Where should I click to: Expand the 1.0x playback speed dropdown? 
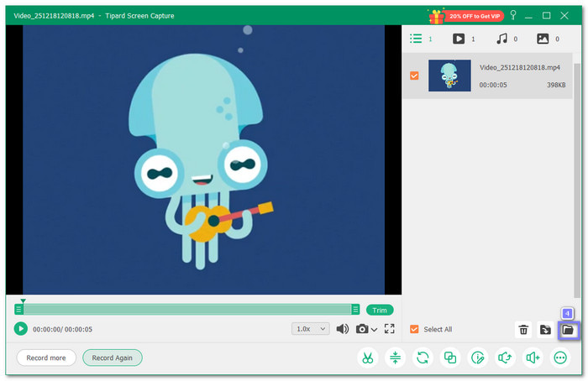pyautogui.click(x=310, y=329)
